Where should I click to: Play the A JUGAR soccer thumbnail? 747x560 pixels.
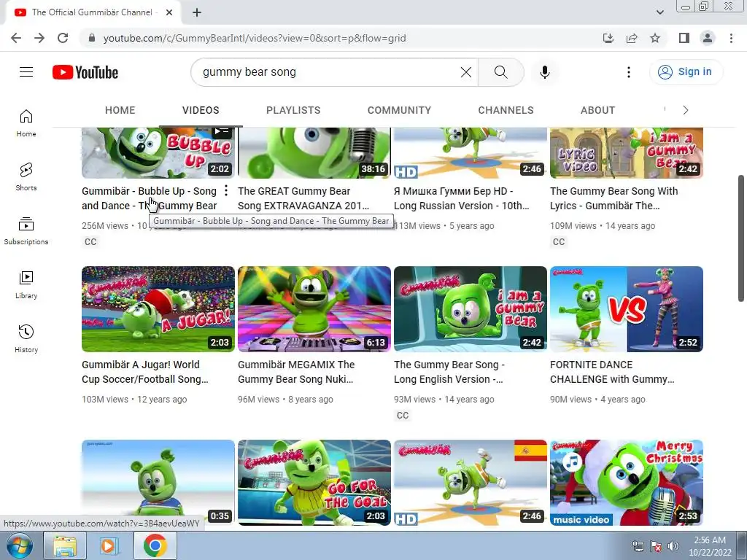pyautogui.click(x=158, y=309)
